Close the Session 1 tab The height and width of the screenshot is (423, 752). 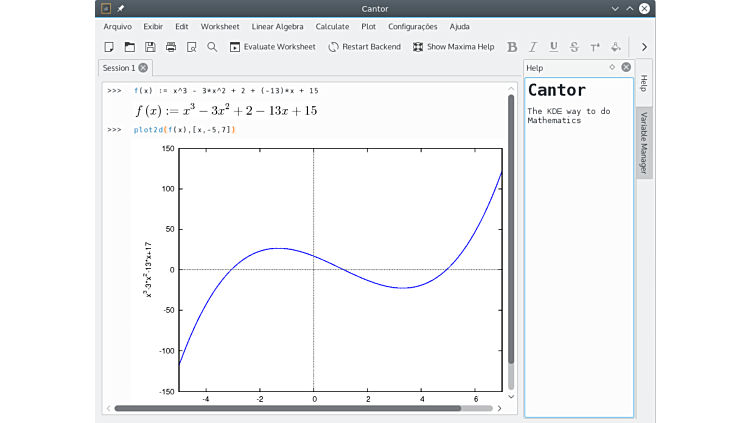143,68
